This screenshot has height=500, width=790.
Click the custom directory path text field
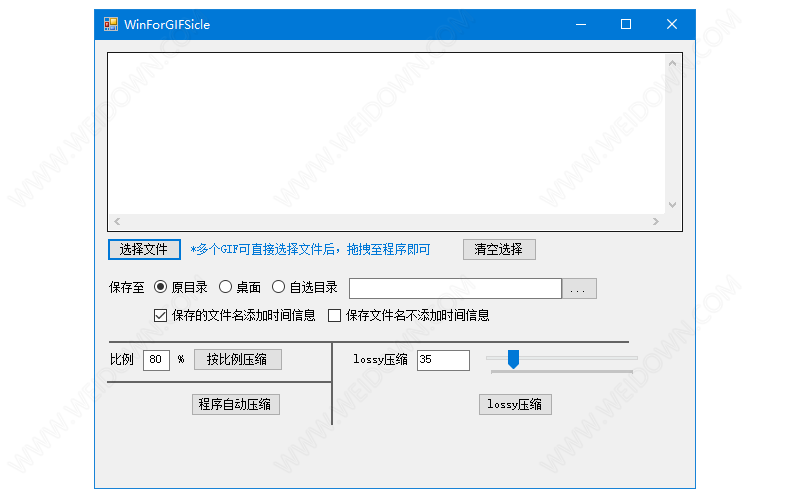click(455, 288)
